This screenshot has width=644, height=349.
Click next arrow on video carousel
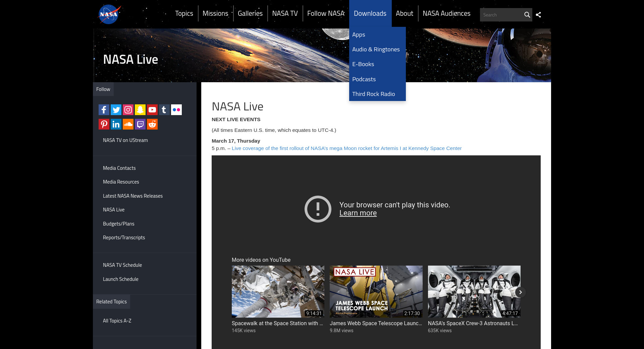tap(520, 292)
